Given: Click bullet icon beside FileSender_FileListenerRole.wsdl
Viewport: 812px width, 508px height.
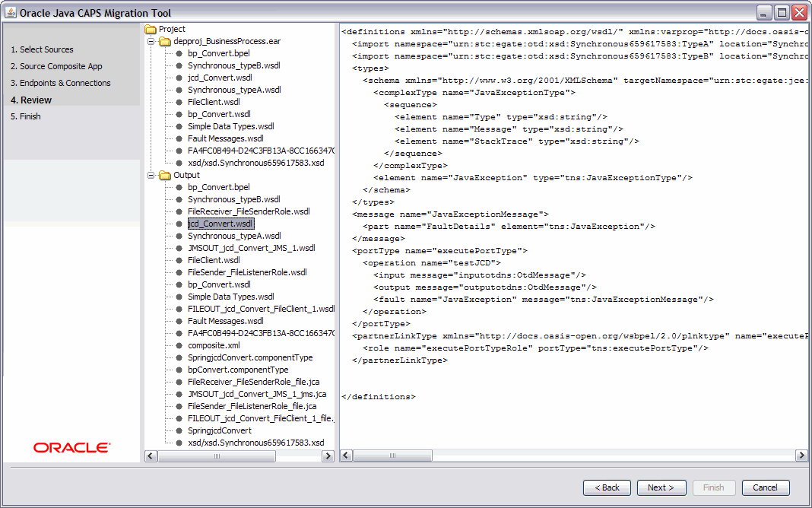Looking at the screenshot, I should coord(179,272).
